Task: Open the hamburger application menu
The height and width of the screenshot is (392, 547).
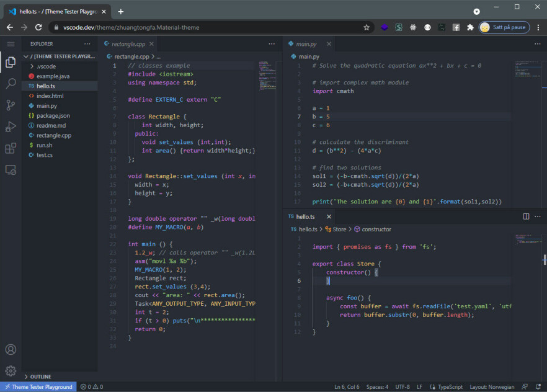Action: click(x=11, y=44)
